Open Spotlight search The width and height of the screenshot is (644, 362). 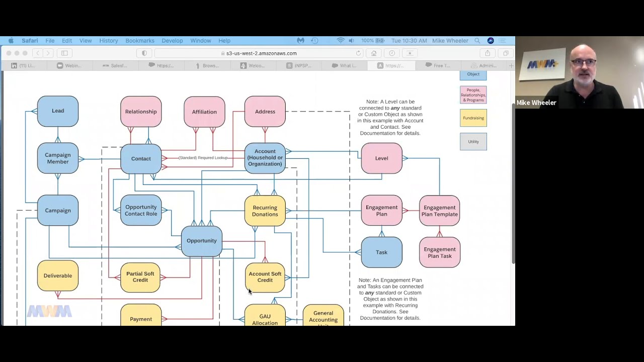(x=477, y=41)
